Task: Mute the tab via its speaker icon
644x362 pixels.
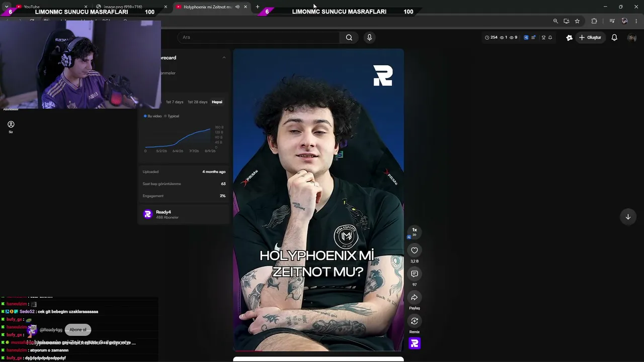Action: click(x=237, y=7)
